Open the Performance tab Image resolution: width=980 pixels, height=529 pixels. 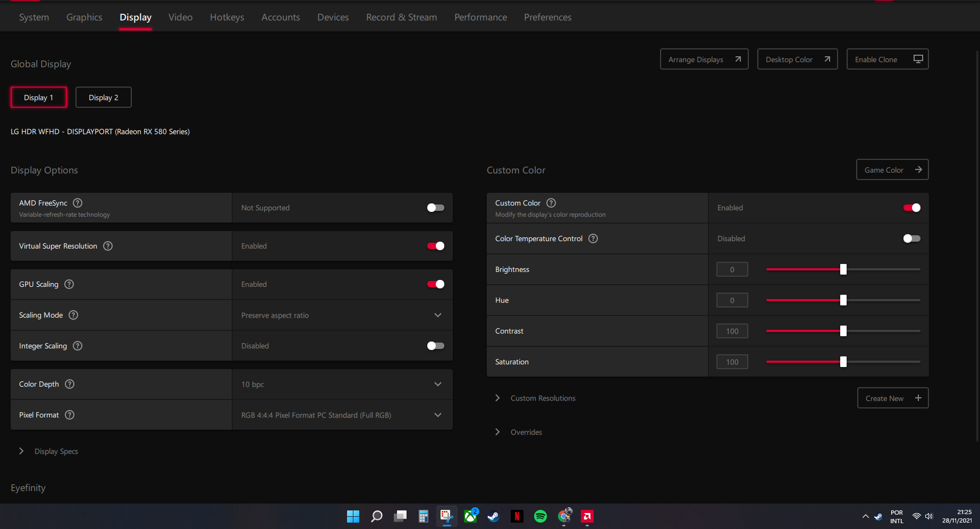(x=480, y=17)
